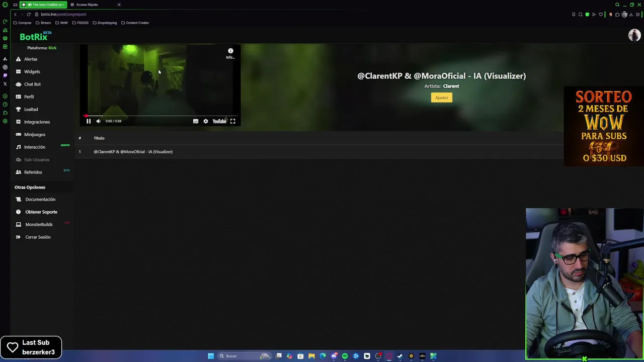Screen dimensions: 644x362
Task: Select the queued song row titled IA (Visualizer)
Action: 319,151
